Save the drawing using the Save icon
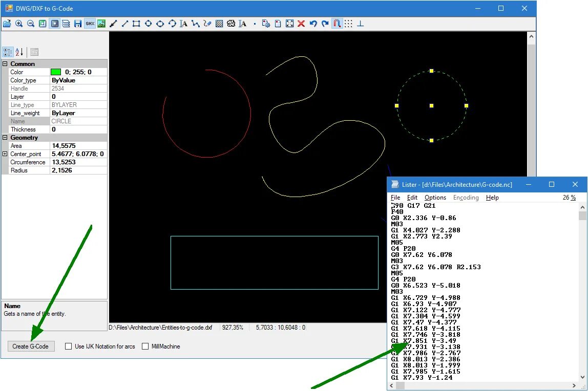This screenshot has width=588, height=391. [77, 24]
